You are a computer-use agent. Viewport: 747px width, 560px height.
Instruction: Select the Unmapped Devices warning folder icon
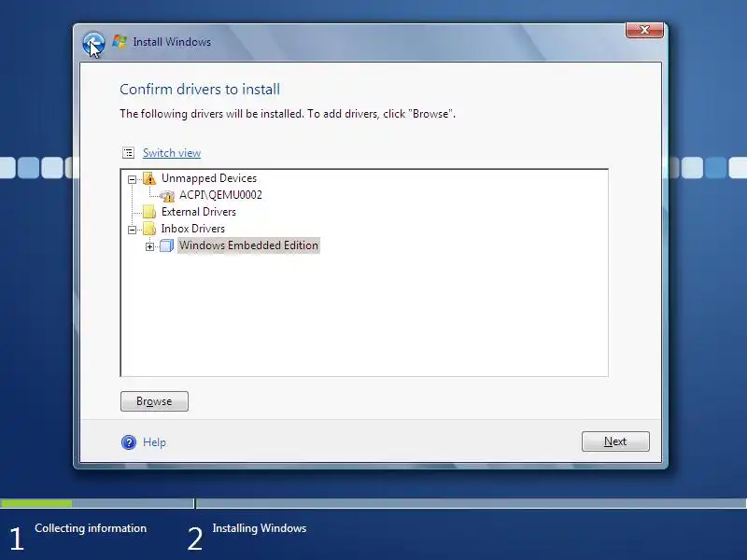coord(149,178)
